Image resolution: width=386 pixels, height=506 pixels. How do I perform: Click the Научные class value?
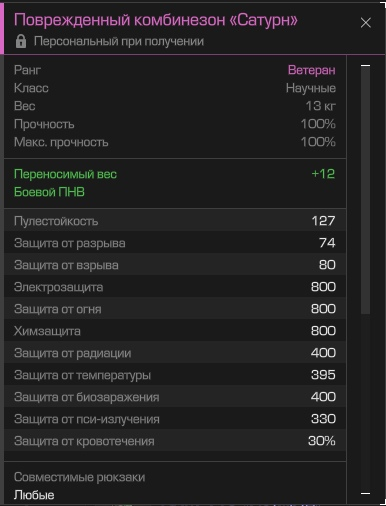tap(311, 88)
